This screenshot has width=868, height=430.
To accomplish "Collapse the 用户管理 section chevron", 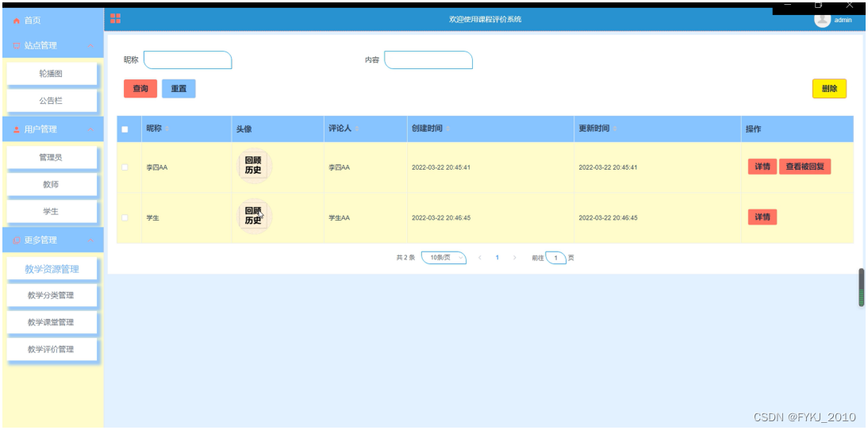I will 90,129.
